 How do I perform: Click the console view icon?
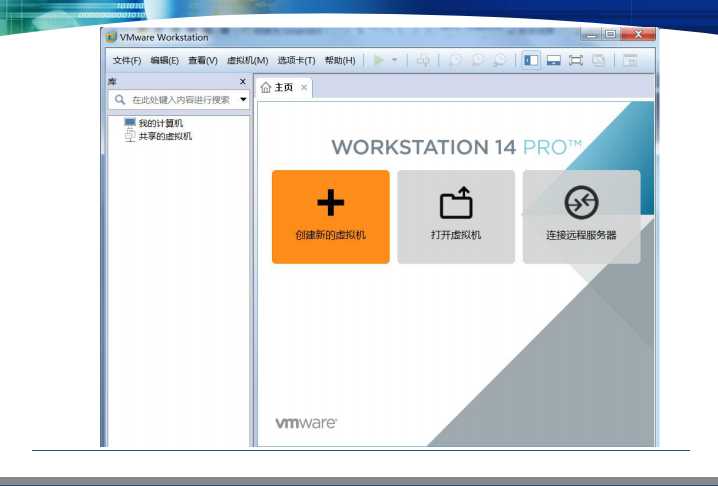coord(631,60)
